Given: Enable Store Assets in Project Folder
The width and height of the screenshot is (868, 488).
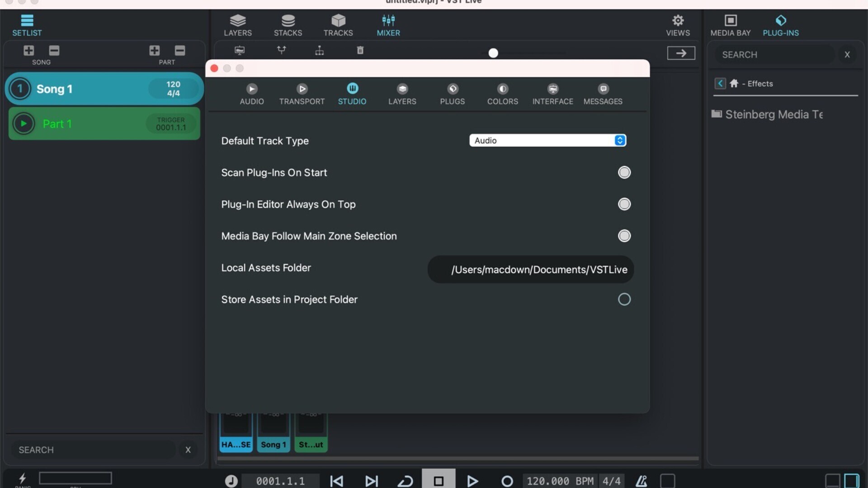Looking at the screenshot, I should (624, 299).
